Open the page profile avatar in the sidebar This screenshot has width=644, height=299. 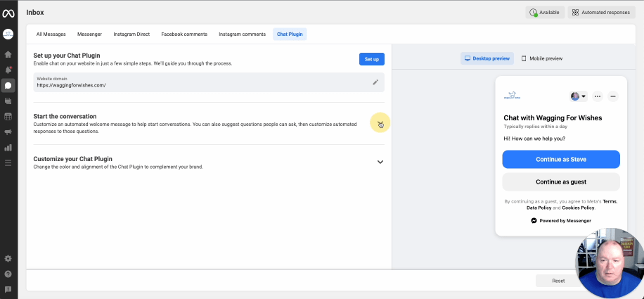point(8,34)
